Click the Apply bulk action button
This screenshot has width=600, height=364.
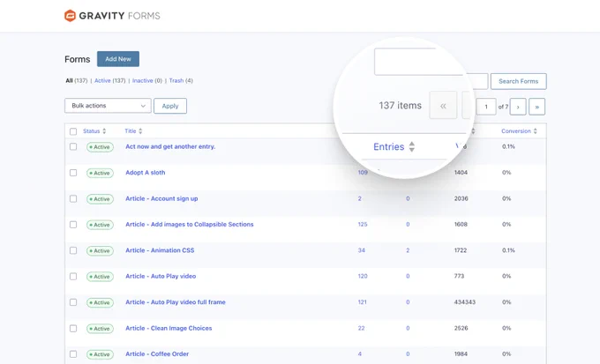[170, 106]
